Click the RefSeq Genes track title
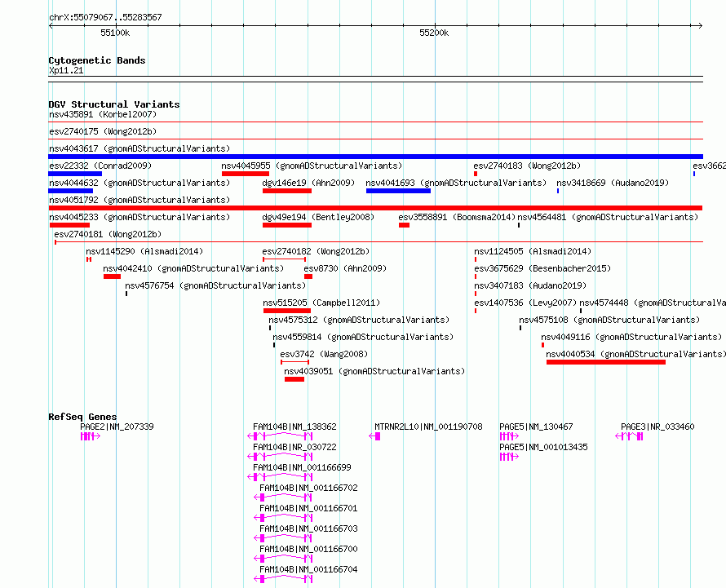 82,417
